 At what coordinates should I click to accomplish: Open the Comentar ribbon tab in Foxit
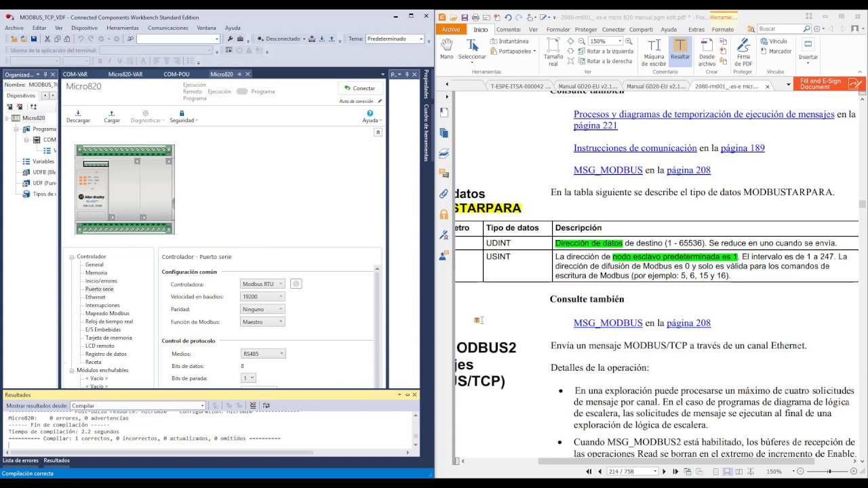[x=508, y=29]
